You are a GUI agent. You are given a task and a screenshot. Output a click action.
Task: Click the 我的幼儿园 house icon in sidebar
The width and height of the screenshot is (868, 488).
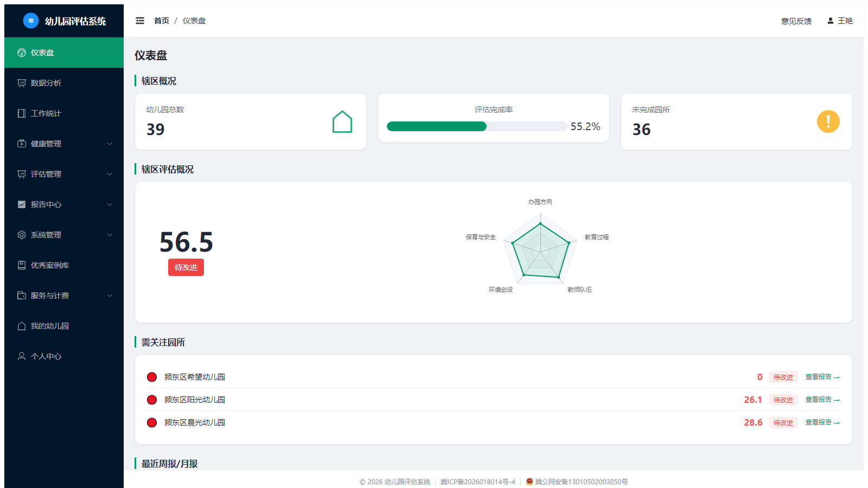(22, 326)
